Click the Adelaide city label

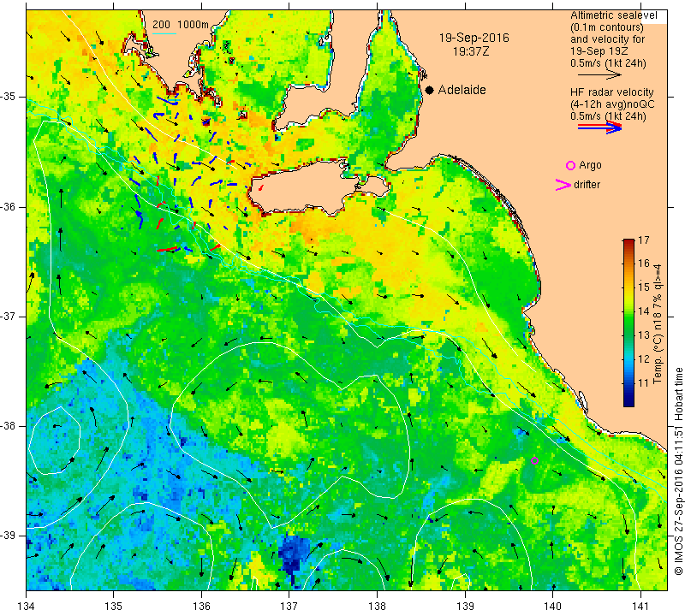tap(462, 90)
